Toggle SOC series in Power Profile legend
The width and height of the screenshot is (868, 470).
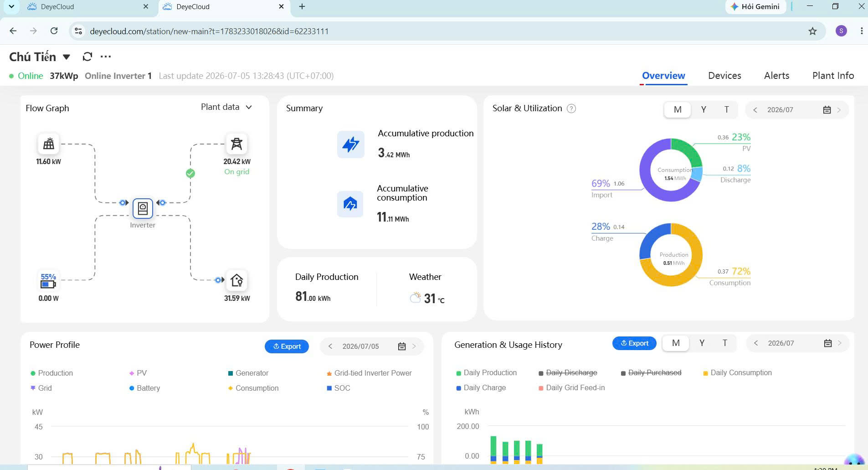[x=338, y=388]
